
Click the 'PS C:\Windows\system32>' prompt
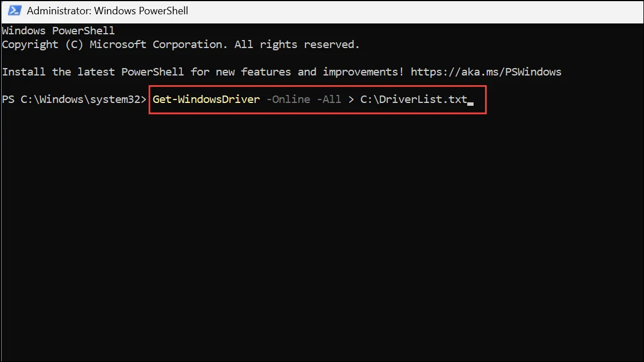[x=74, y=100]
